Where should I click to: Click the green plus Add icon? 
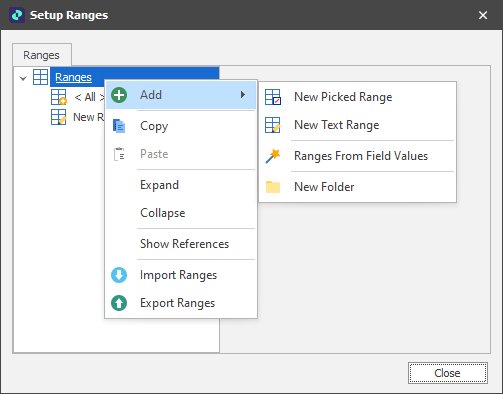(x=119, y=95)
